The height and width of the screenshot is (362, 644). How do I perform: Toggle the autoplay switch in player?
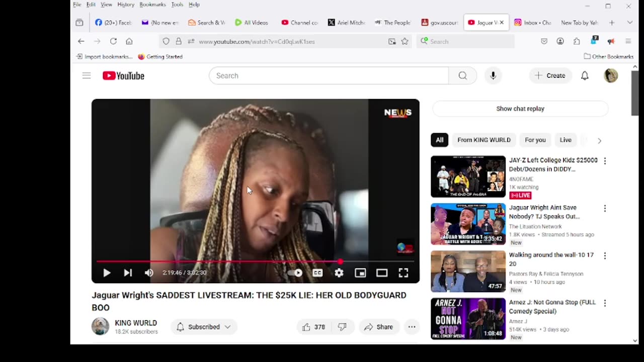tap(295, 273)
